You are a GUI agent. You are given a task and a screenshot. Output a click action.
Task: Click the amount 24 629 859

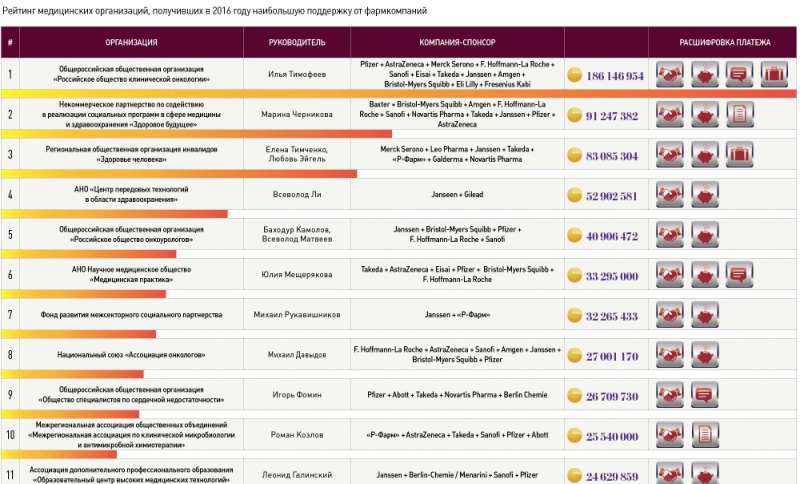pyautogui.click(x=612, y=477)
